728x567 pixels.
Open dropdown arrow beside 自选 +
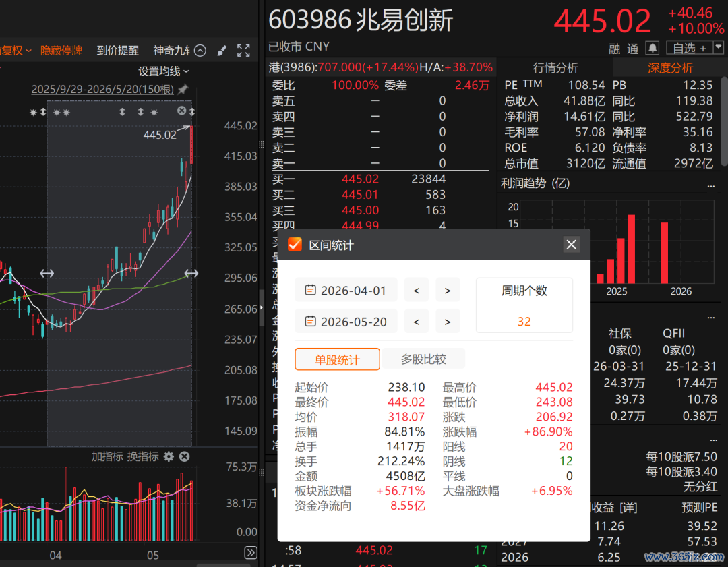pyautogui.click(x=719, y=47)
